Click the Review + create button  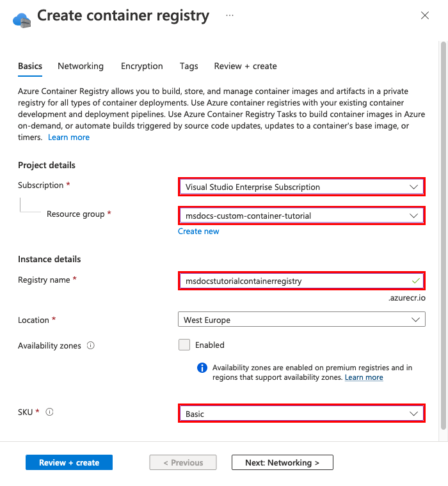click(69, 462)
